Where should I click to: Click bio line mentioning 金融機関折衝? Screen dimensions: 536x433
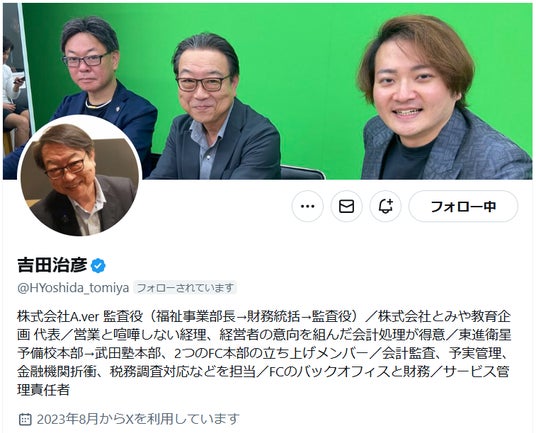264,371
